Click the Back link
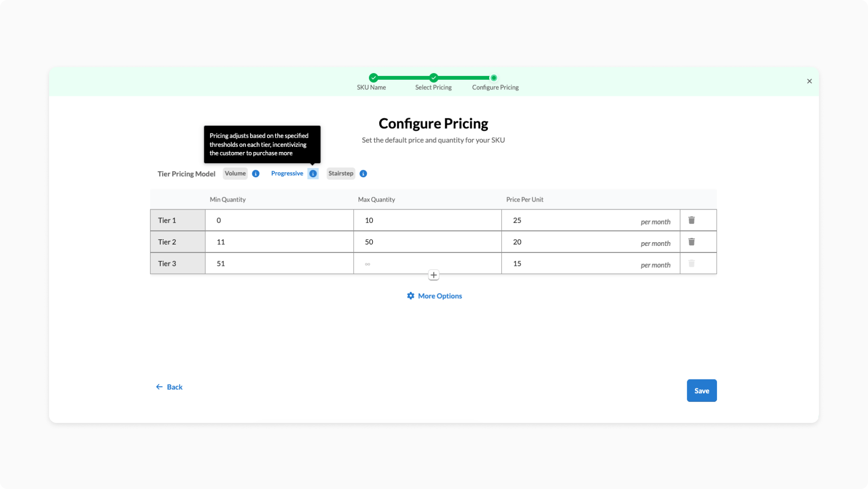Image resolution: width=868 pixels, height=489 pixels. click(169, 387)
